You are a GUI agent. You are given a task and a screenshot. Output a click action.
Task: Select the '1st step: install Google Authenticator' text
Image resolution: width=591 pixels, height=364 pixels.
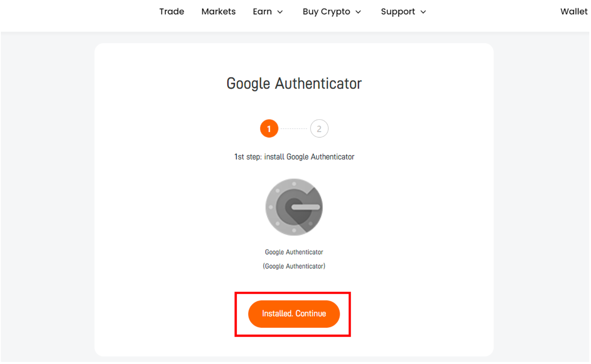point(294,157)
